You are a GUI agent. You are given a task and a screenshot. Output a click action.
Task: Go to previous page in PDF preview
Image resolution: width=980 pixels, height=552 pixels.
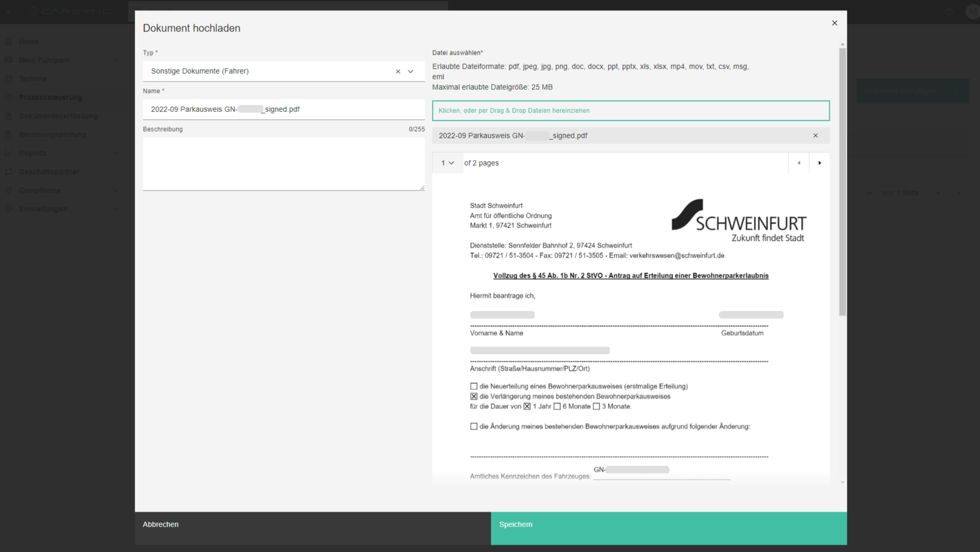point(799,163)
